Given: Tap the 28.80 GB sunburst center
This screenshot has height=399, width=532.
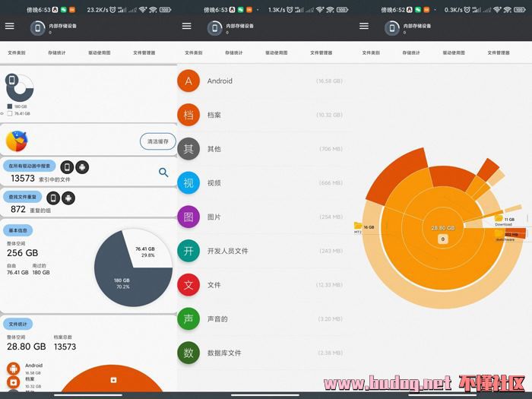Looking at the screenshot, I should tap(443, 228).
